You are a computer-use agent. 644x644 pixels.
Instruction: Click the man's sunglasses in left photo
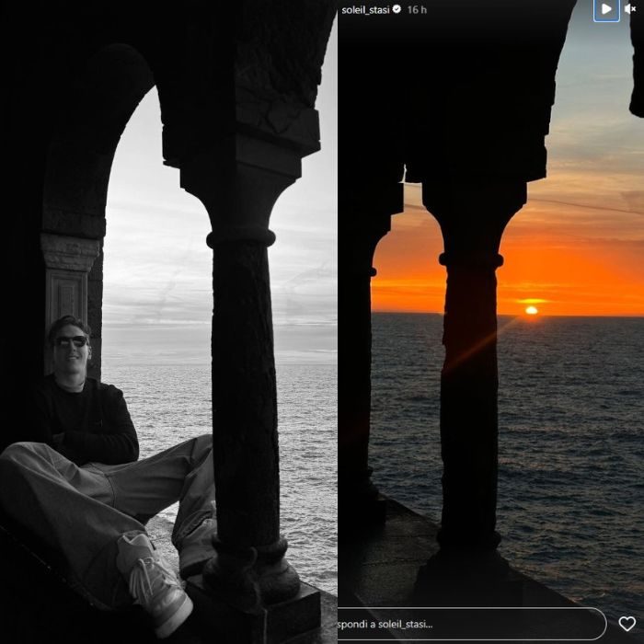coord(69,341)
